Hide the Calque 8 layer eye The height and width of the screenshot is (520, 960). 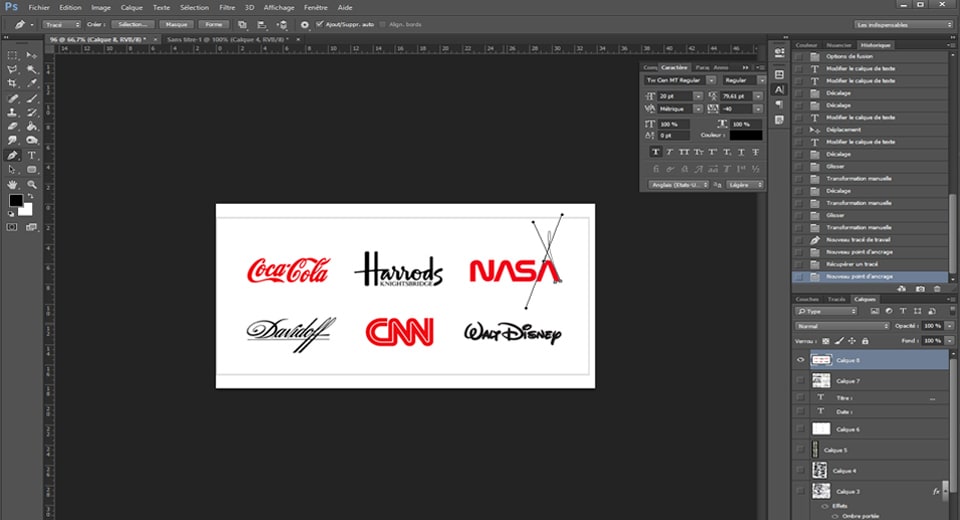click(x=800, y=360)
